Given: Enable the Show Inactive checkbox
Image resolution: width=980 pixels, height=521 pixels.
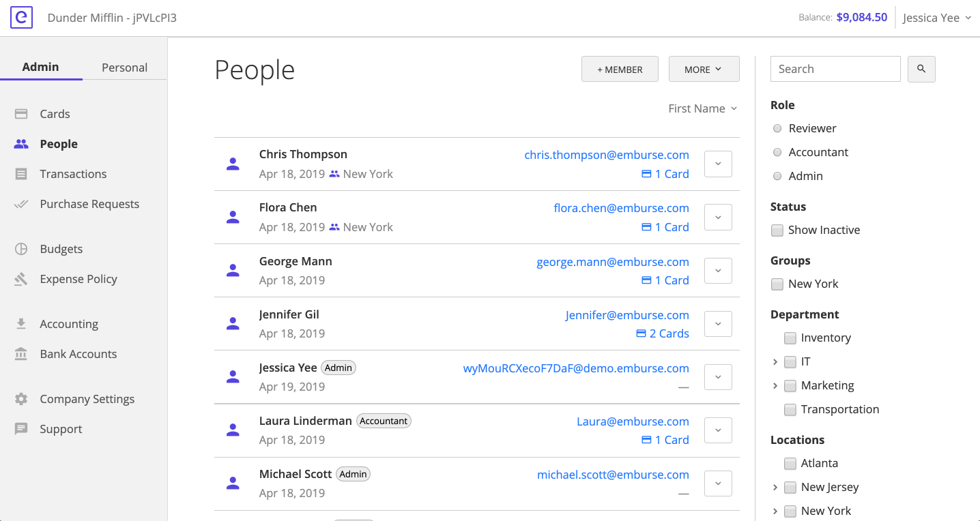Looking at the screenshot, I should coord(777,230).
